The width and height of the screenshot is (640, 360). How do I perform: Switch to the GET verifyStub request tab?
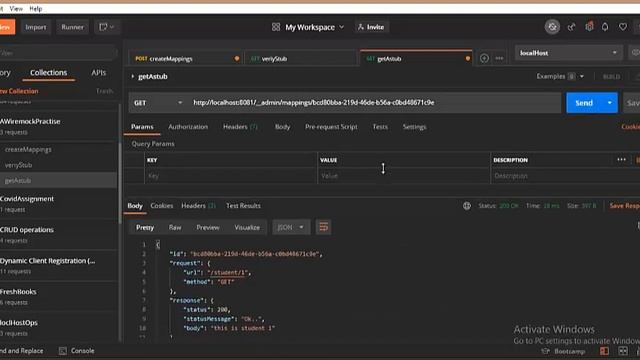(301, 58)
